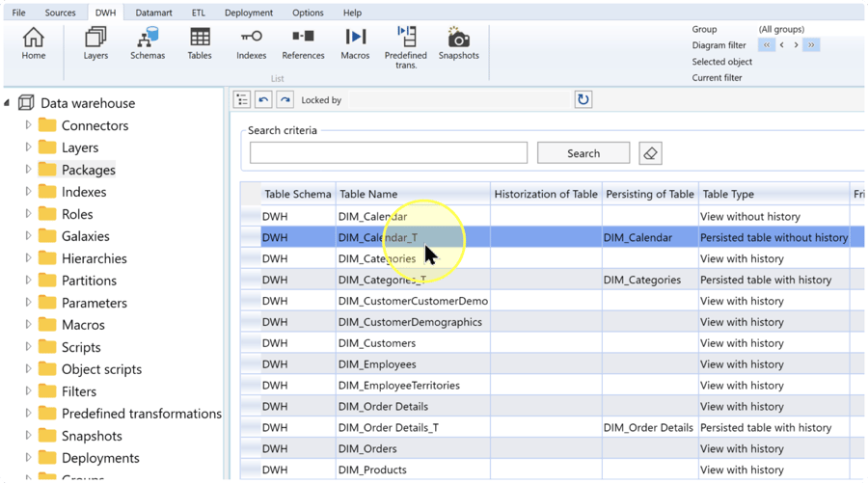868x483 pixels.
Task: Sort by Historization of Table header
Action: (546, 194)
